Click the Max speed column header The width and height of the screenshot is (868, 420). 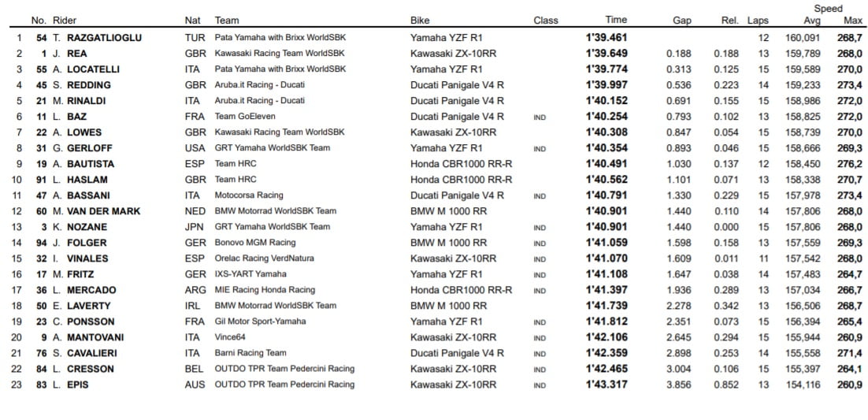(852, 20)
